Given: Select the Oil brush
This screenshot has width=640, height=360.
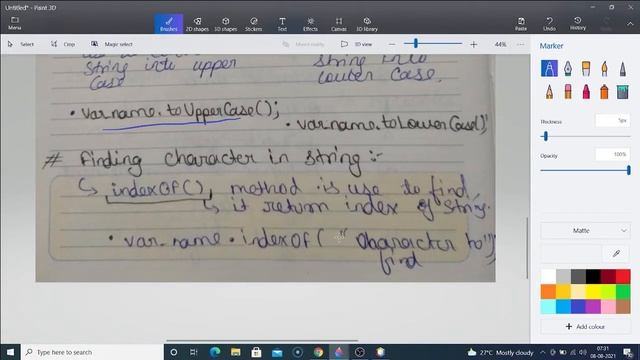Looking at the screenshot, I should coord(586,69).
